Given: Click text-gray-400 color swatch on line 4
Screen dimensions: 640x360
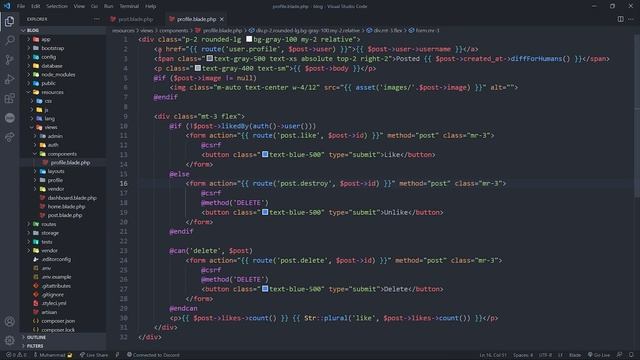Looking at the screenshot, I should 198,68.
